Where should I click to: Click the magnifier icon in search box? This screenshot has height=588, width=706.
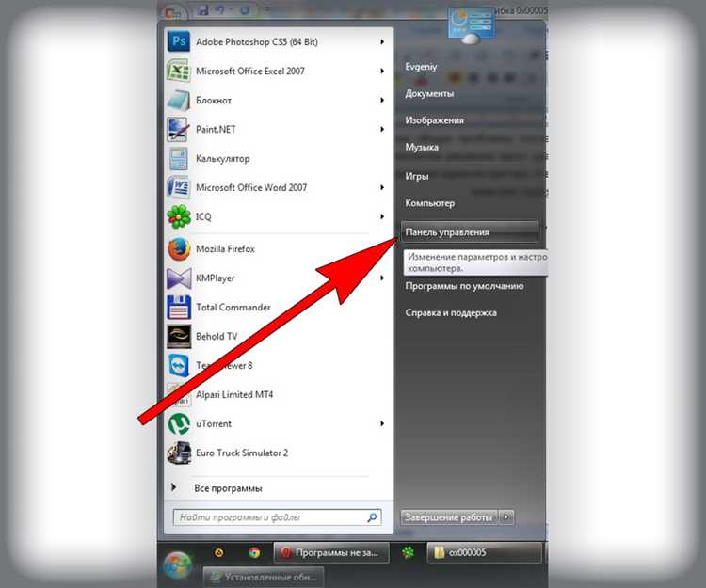tap(372, 517)
